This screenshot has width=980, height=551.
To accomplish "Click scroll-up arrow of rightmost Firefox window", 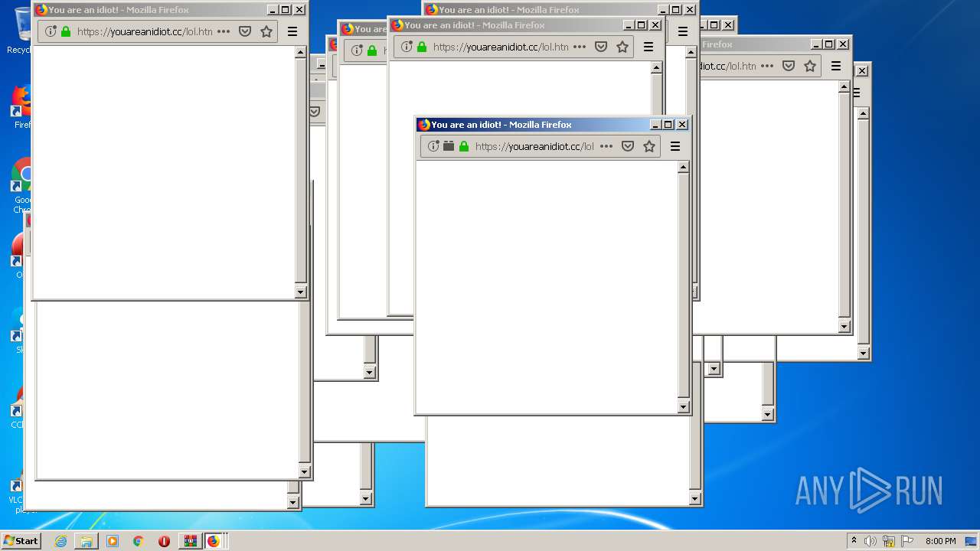I will point(864,113).
